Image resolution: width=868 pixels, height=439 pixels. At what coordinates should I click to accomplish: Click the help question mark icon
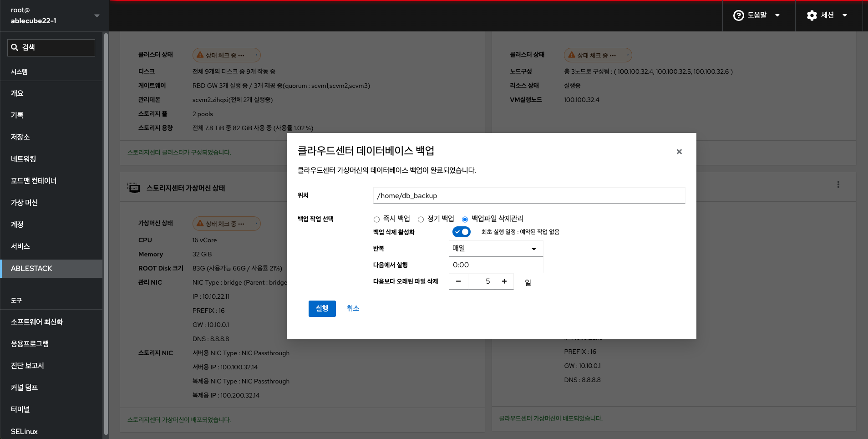coord(738,15)
